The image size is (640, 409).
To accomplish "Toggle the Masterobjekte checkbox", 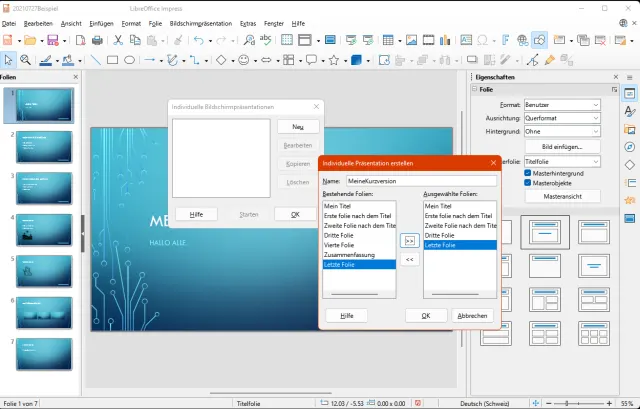I will pos(528,183).
